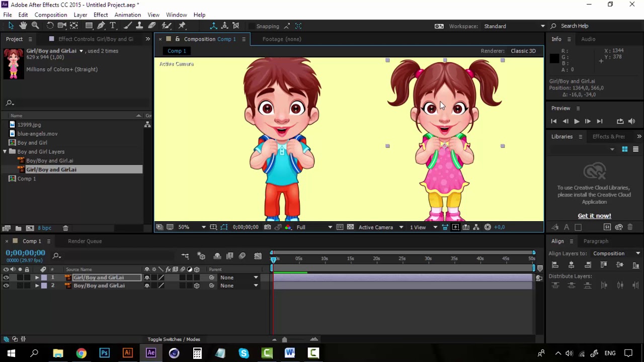Image resolution: width=644 pixels, height=362 pixels.
Task: Open Graph Editor in timeline
Action: point(258,256)
